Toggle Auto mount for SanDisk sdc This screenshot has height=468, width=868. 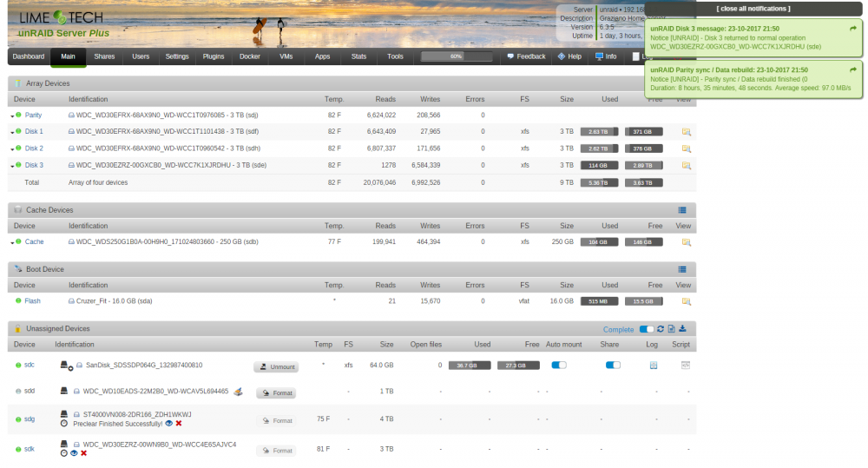pyautogui.click(x=559, y=365)
